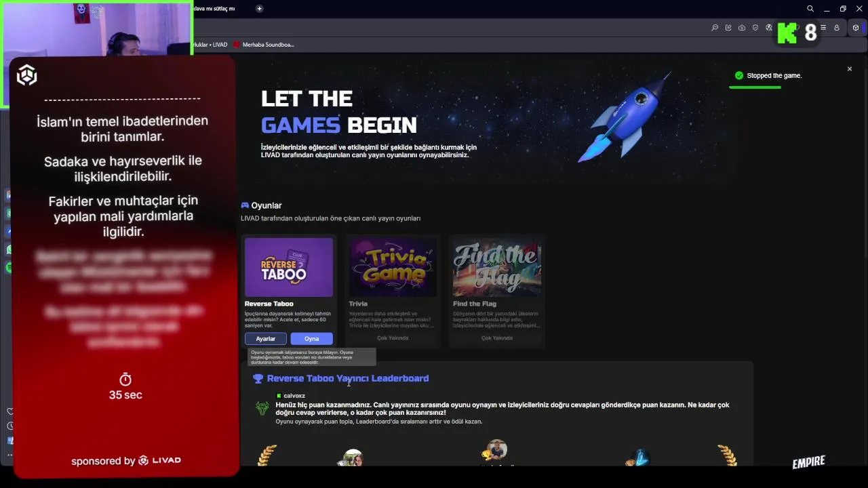Click the translate globe toolbar icon

point(769,28)
